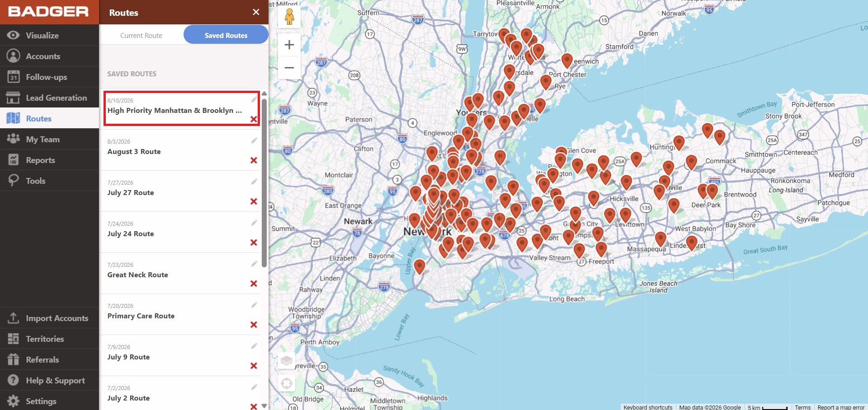Open the Primary Care Route
The height and width of the screenshot is (410, 868).
pyautogui.click(x=141, y=316)
